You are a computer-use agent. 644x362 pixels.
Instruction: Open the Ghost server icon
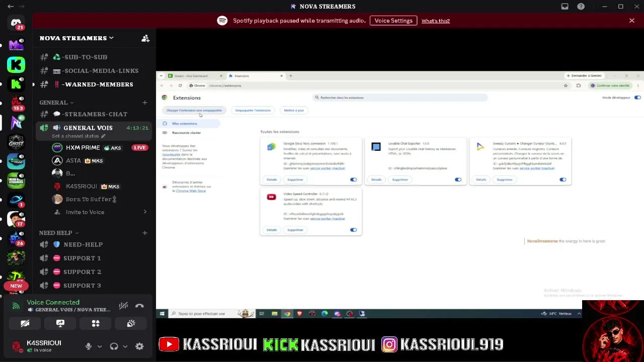point(16,142)
